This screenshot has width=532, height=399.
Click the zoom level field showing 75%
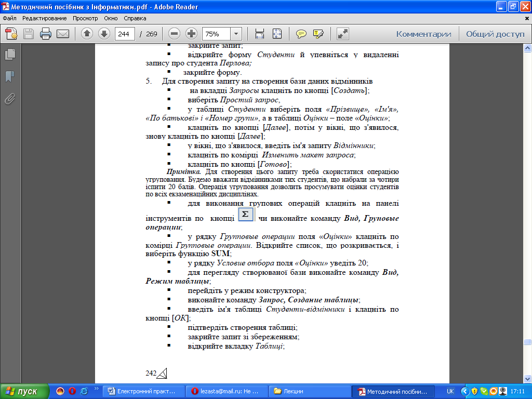217,34
